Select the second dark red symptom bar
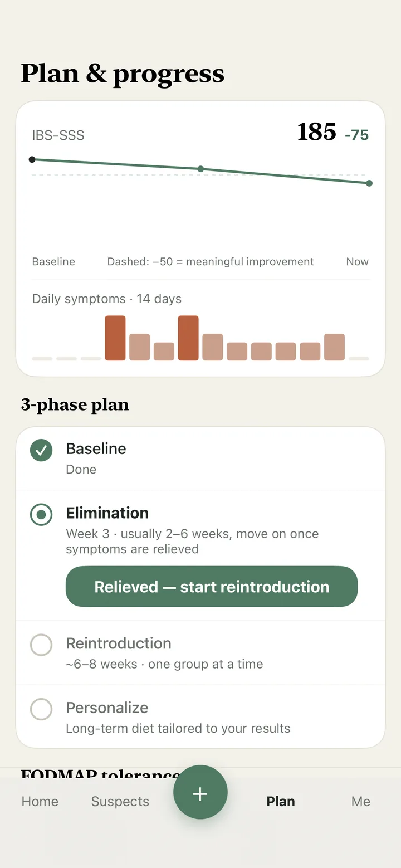Viewport: 401px width, 868px height. pyautogui.click(x=188, y=338)
